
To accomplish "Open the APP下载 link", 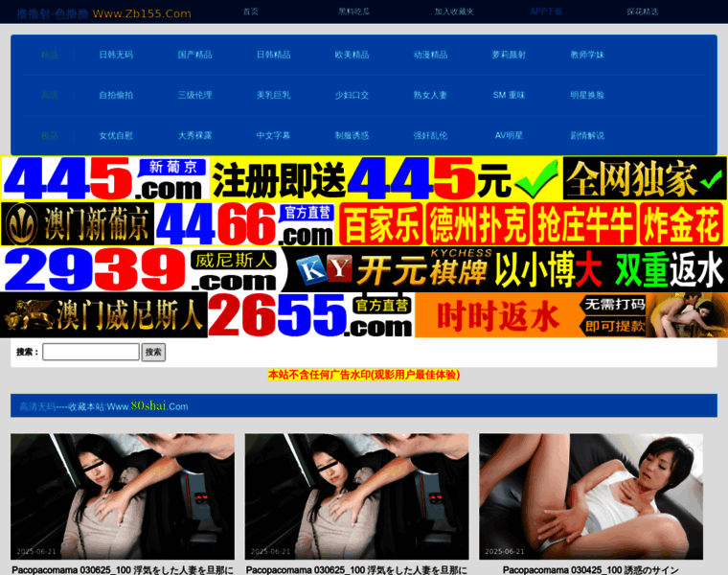I will tap(546, 11).
